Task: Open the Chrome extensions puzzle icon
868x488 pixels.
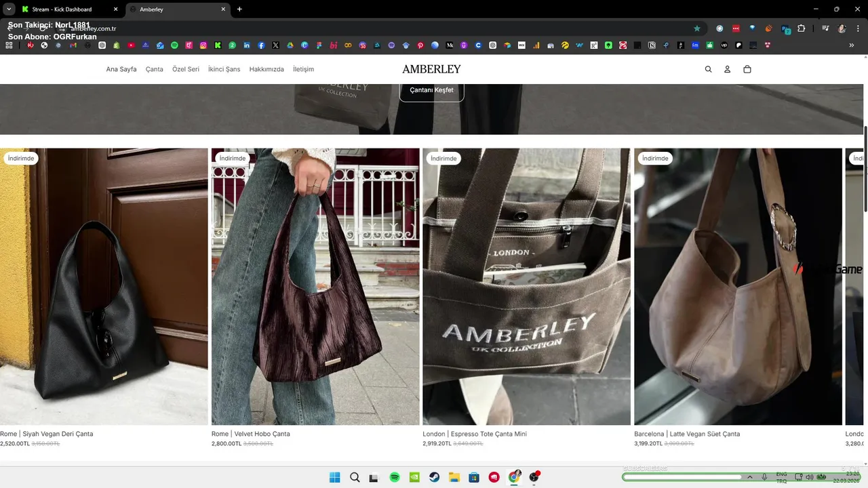Action: [801, 28]
